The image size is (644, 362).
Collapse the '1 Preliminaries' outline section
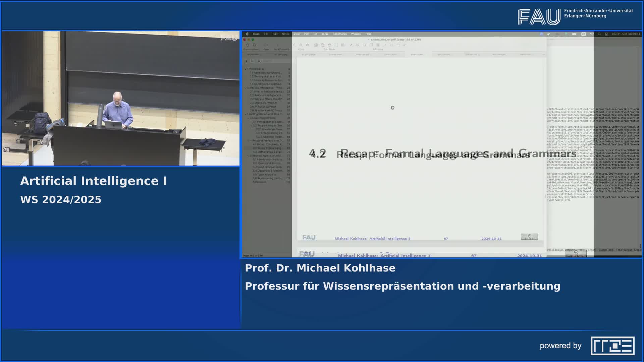(246, 69)
